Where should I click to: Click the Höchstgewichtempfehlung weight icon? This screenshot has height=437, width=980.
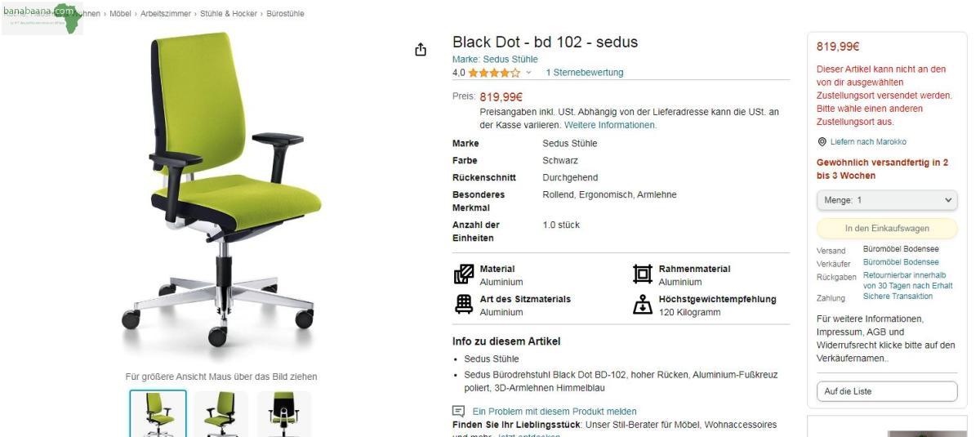[x=643, y=305]
